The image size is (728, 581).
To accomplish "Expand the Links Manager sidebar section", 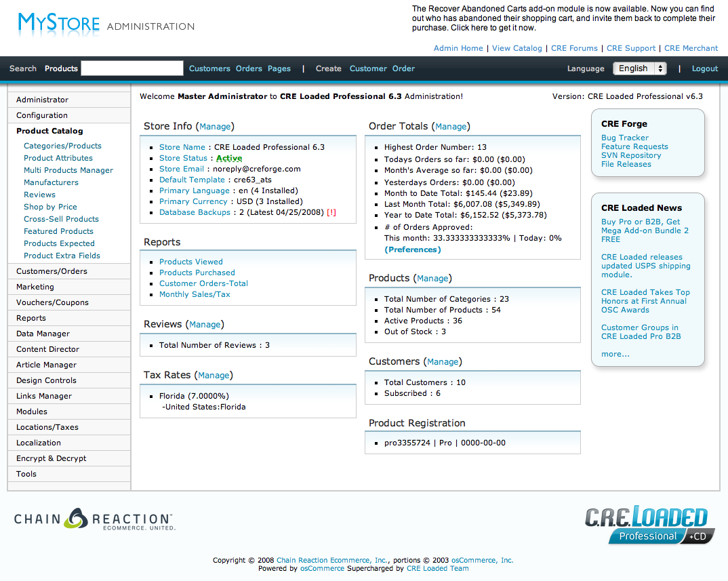I will (69, 396).
